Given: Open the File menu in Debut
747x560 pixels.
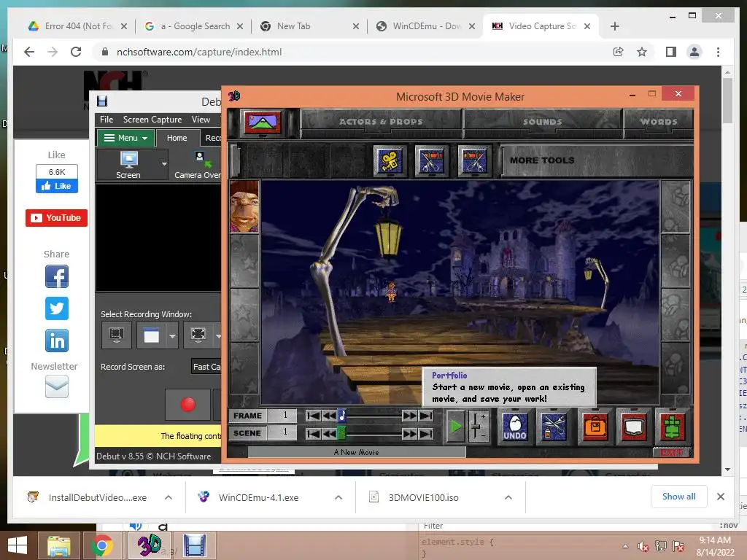Looking at the screenshot, I should [107, 120].
